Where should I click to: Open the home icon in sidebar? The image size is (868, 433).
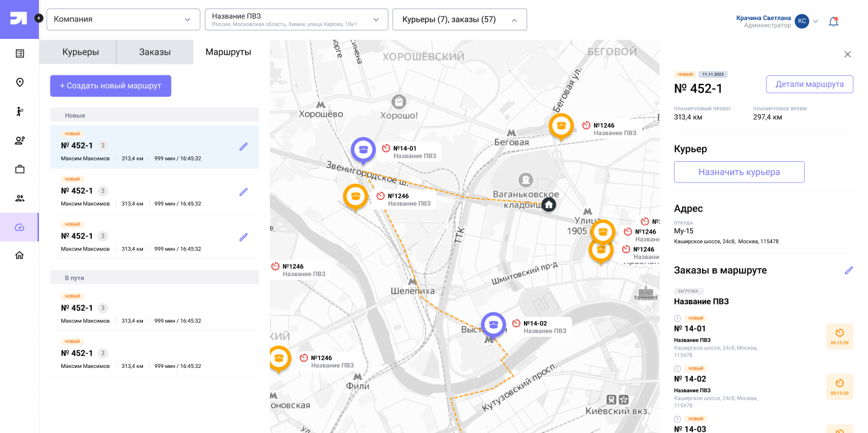click(19, 255)
